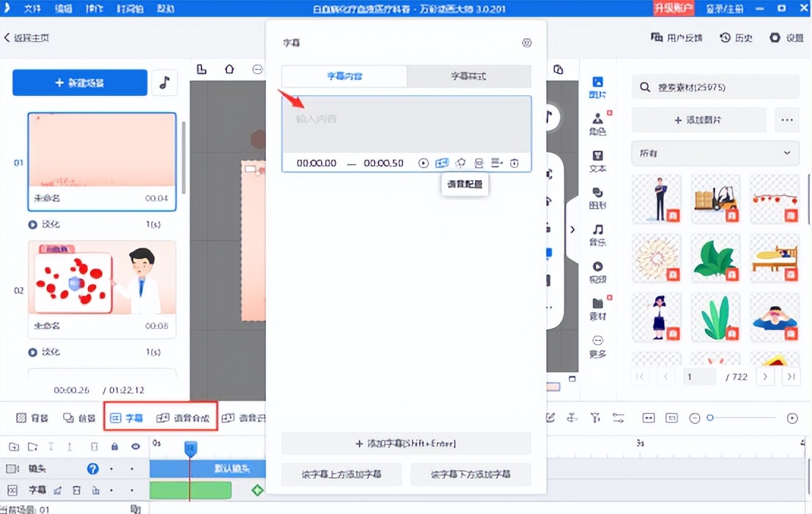Click the 添加字幕 add subtitle button
This screenshot has height=514, width=812.
tap(406, 443)
